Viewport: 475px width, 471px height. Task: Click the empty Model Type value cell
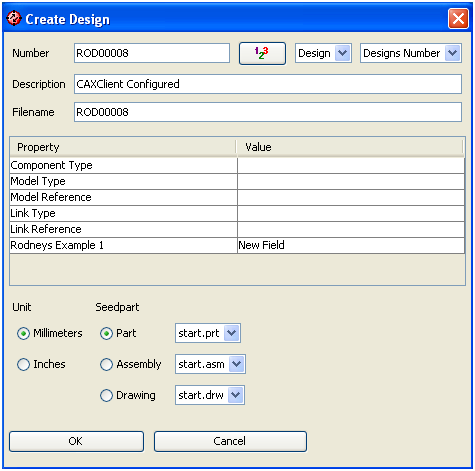(x=351, y=181)
